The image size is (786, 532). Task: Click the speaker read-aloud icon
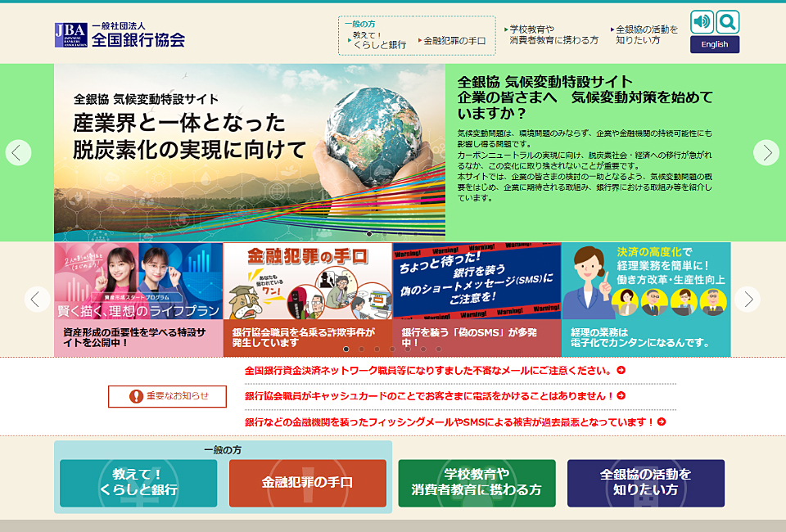click(702, 22)
